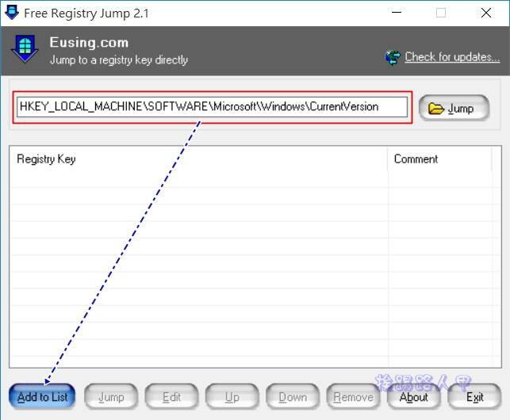Click the Down button
The image size is (510, 420).
[x=293, y=396]
